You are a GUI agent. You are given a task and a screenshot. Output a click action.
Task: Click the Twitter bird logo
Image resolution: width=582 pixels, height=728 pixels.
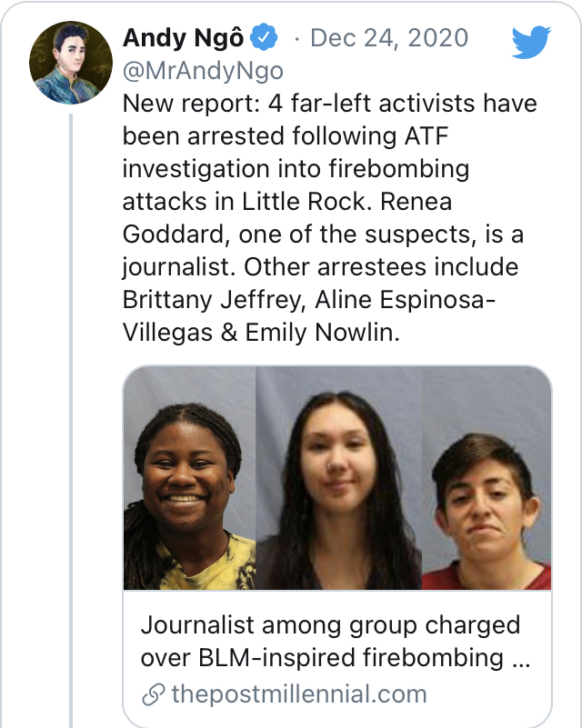tap(531, 42)
